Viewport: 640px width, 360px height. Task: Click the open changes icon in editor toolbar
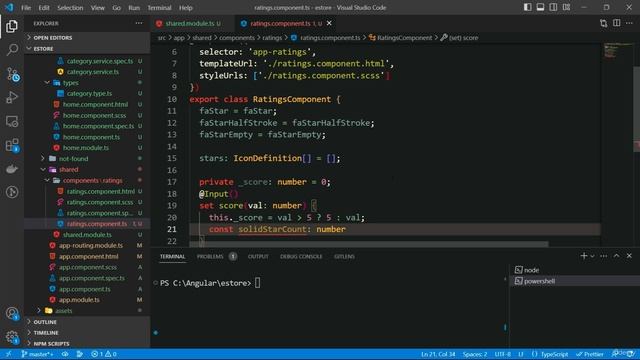[x=604, y=23]
